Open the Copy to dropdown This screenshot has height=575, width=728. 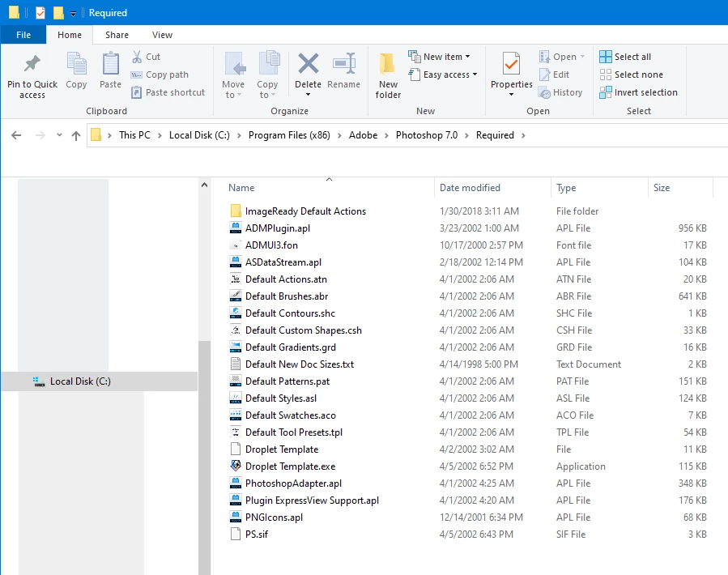267,75
